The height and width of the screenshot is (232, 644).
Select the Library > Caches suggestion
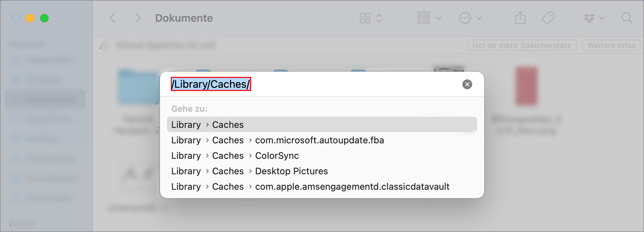tap(322, 125)
